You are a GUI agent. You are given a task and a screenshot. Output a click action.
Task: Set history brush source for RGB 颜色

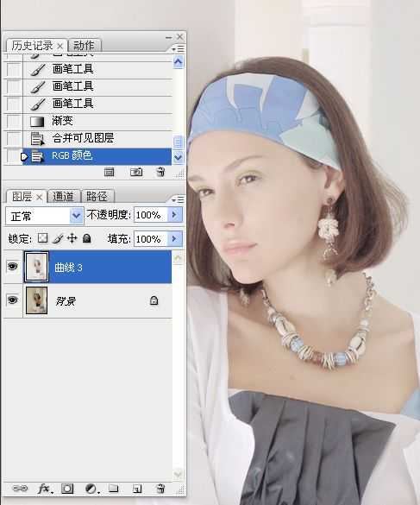(14, 156)
